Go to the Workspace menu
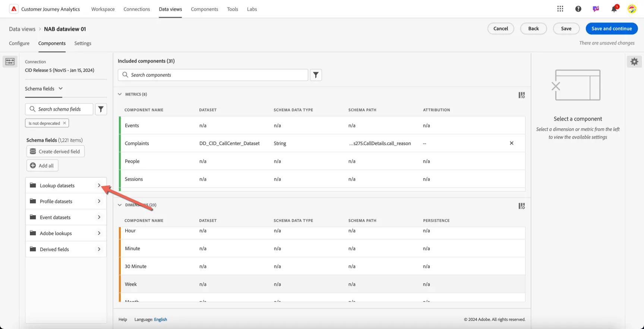The width and height of the screenshot is (644, 329). click(103, 9)
